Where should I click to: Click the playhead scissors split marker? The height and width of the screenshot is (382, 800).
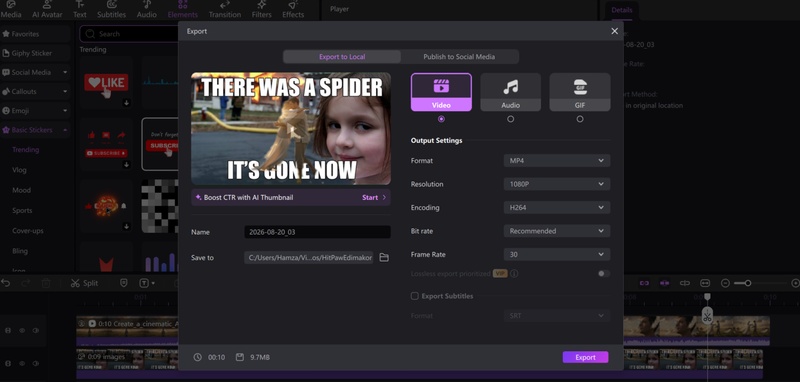tap(707, 316)
